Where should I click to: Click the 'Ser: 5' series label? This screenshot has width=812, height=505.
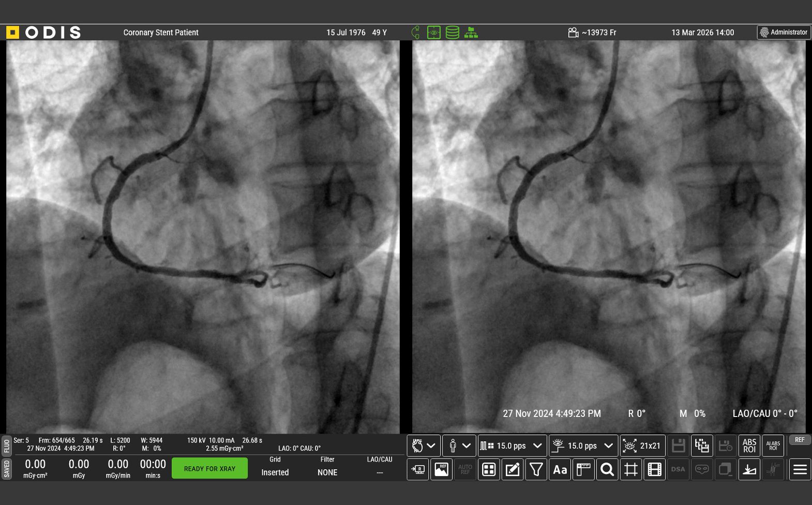click(x=21, y=440)
